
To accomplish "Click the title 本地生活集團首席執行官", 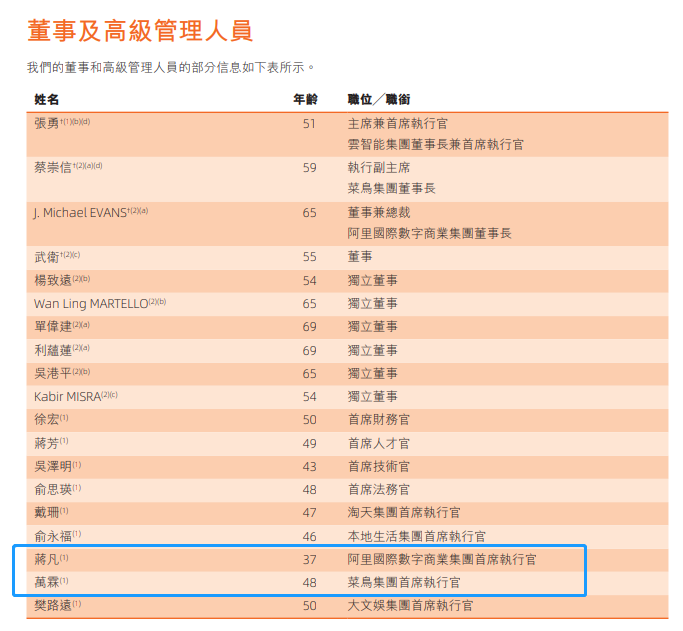I will pos(416,537).
